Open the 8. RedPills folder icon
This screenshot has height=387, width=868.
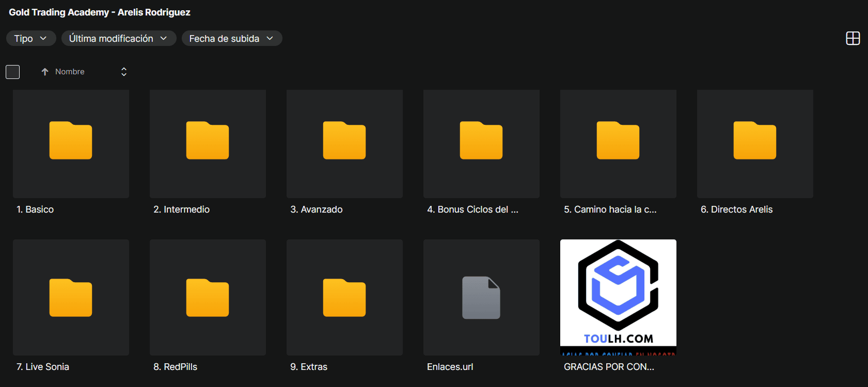[x=208, y=298]
